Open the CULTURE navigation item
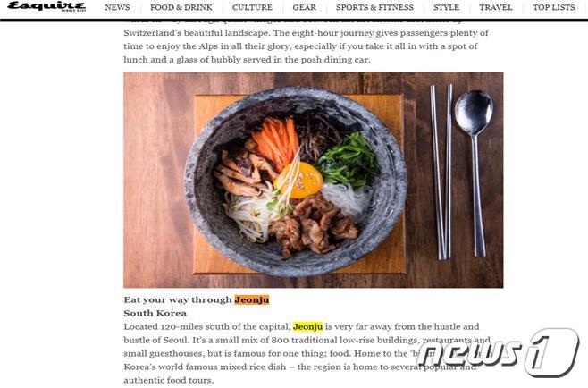588x388 pixels. point(252,7)
